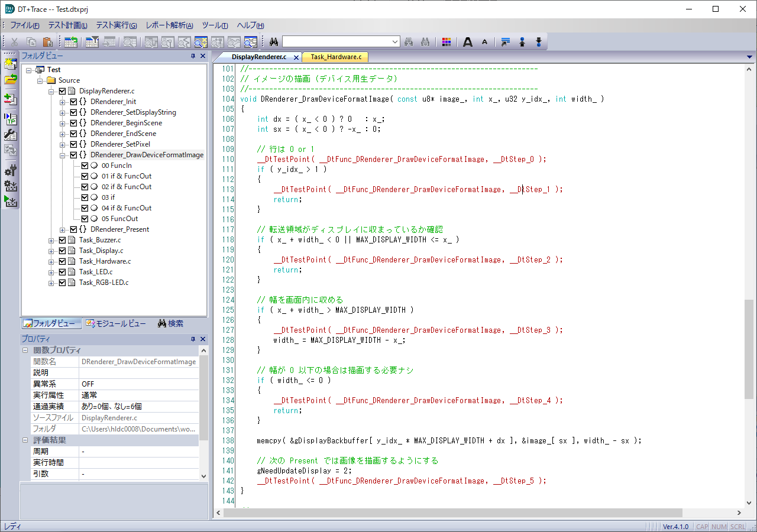Click the TP test point icon in sidebar
757x532 pixels.
click(x=10, y=119)
